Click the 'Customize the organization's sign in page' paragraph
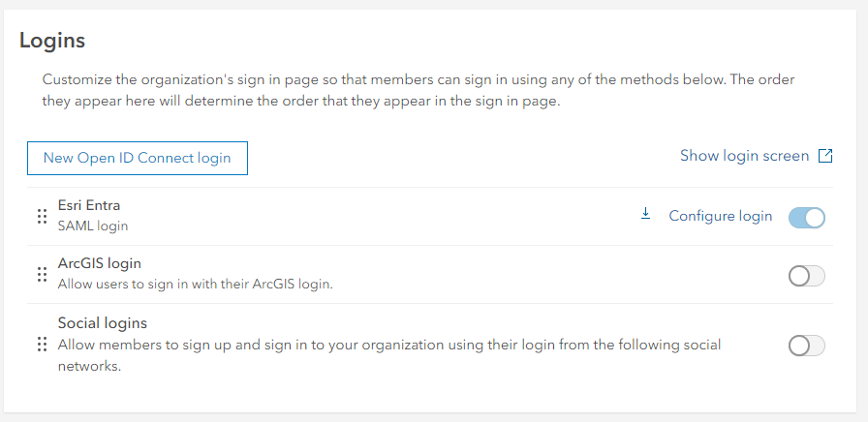The image size is (868, 422). pos(418,91)
